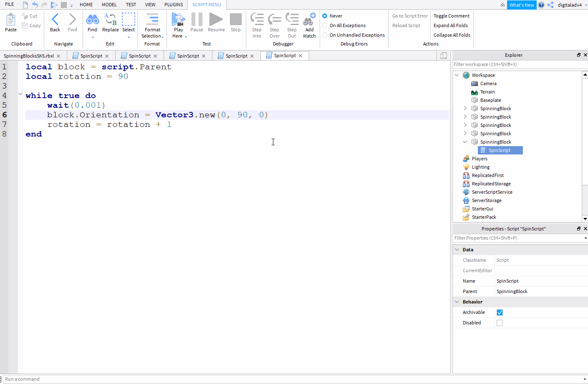The width and height of the screenshot is (588, 387).
Task: Click the share icon beside username
Action: point(550,5)
